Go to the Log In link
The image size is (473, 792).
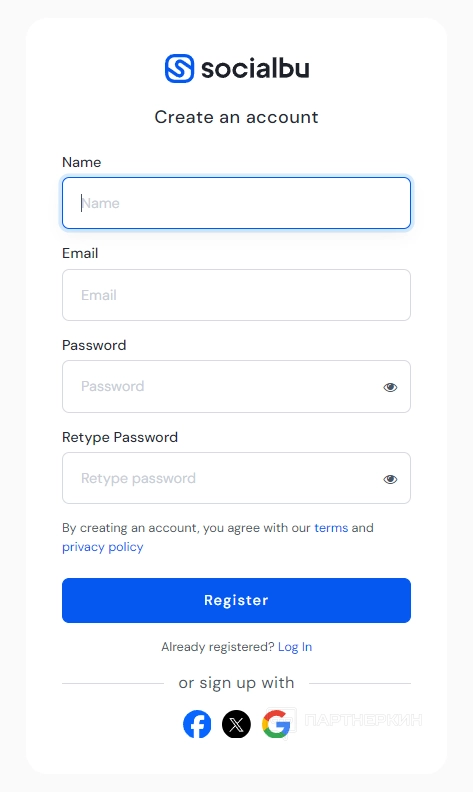tap(295, 647)
